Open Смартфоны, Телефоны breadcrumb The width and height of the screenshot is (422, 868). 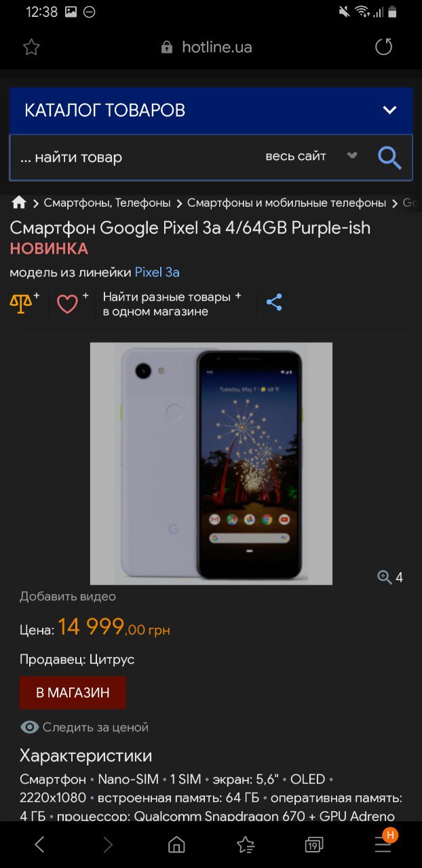point(107,203)
